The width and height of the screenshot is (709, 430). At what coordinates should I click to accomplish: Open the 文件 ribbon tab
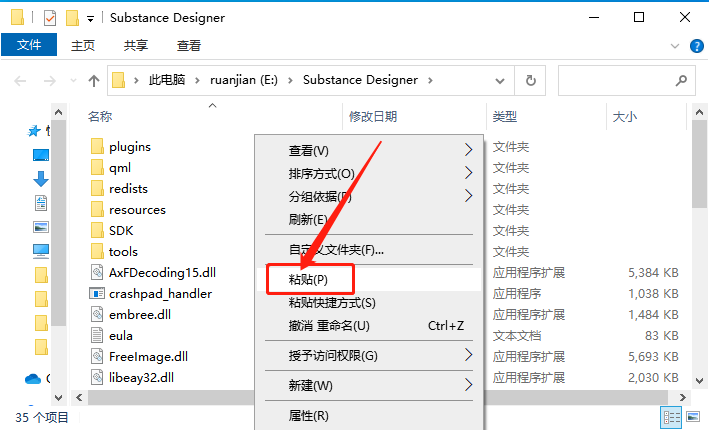point(29,45)
